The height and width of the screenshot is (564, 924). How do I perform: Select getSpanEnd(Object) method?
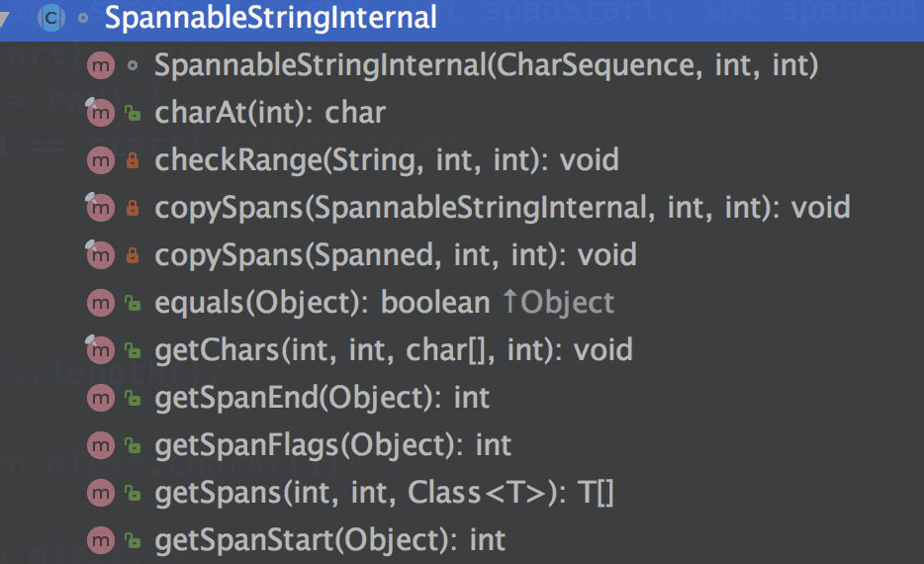click(x=322, y=398)
